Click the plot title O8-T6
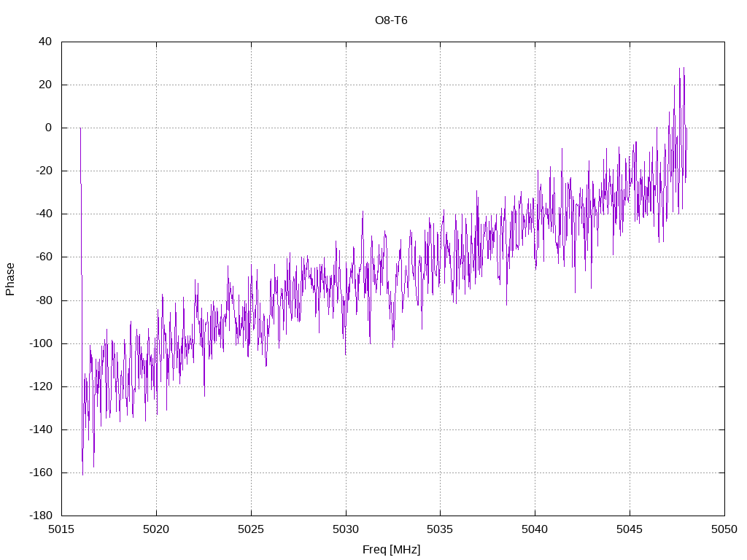This screenshot has height=560, width=747. (x=391, y=20)
